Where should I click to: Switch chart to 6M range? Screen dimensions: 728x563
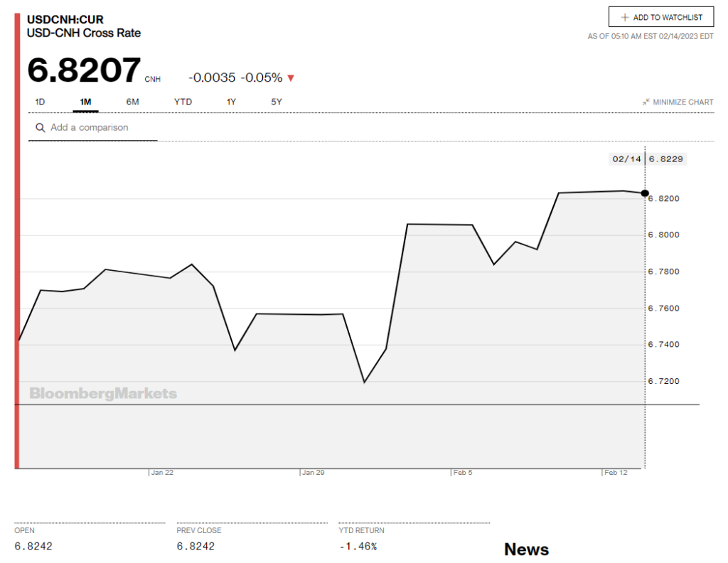click(x=132, y=102)
